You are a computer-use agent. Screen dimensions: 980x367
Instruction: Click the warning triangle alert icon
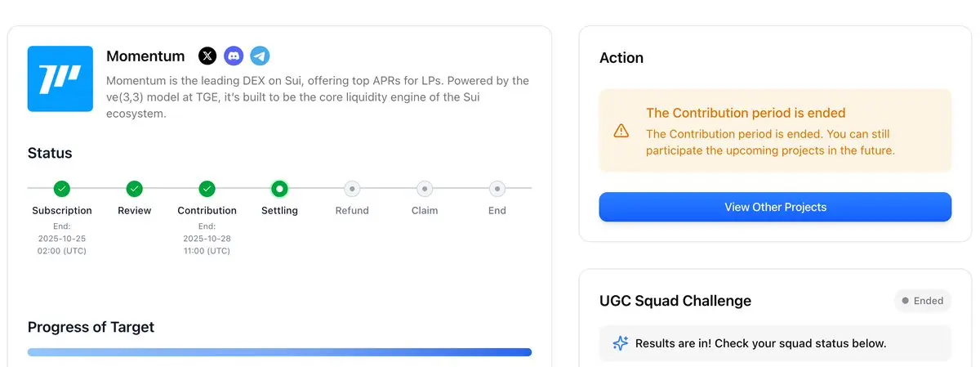[621, 131]
